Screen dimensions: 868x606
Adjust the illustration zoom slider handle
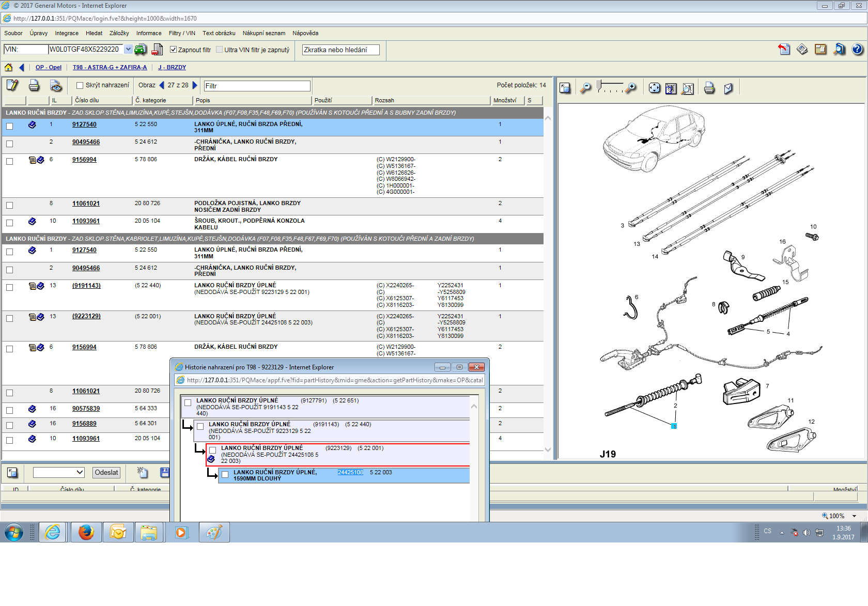599,85
